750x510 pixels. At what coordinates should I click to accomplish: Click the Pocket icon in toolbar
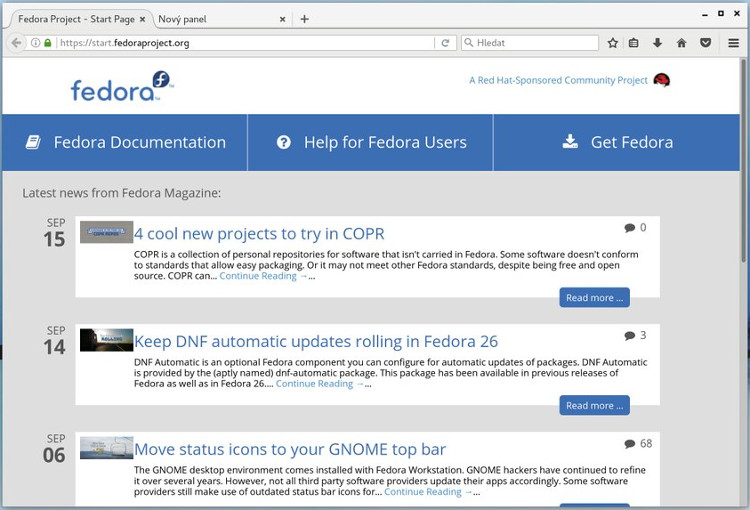706,43
